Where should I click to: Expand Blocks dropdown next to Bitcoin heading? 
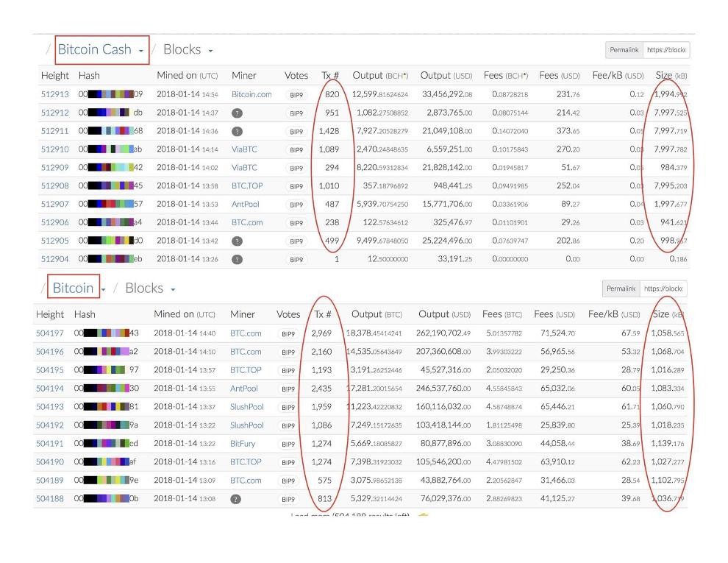151,288
